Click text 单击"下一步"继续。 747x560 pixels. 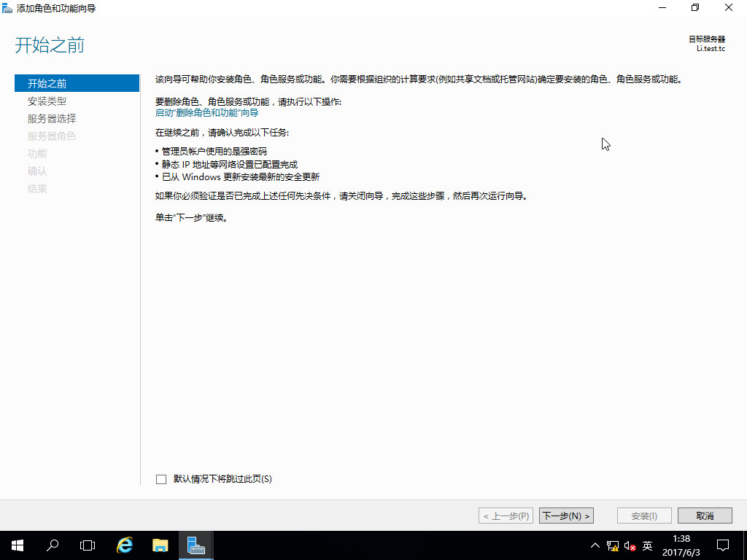click(x=192, y=218)
